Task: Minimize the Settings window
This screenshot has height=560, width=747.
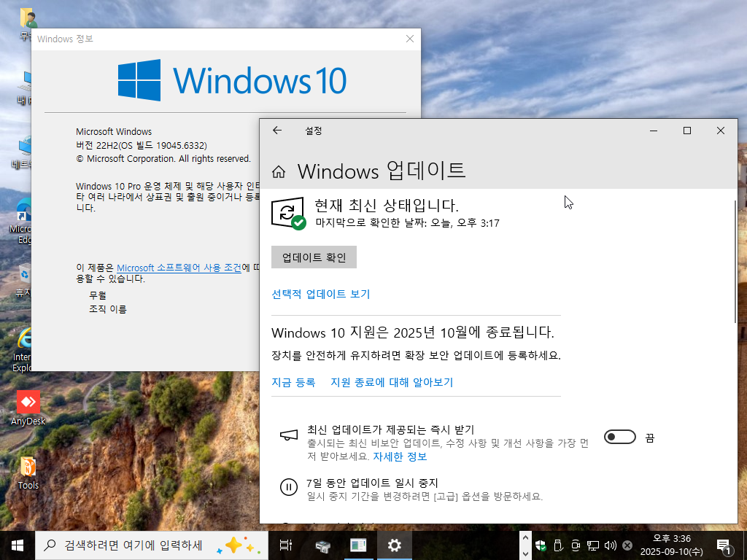Action: tap(654, 131)
